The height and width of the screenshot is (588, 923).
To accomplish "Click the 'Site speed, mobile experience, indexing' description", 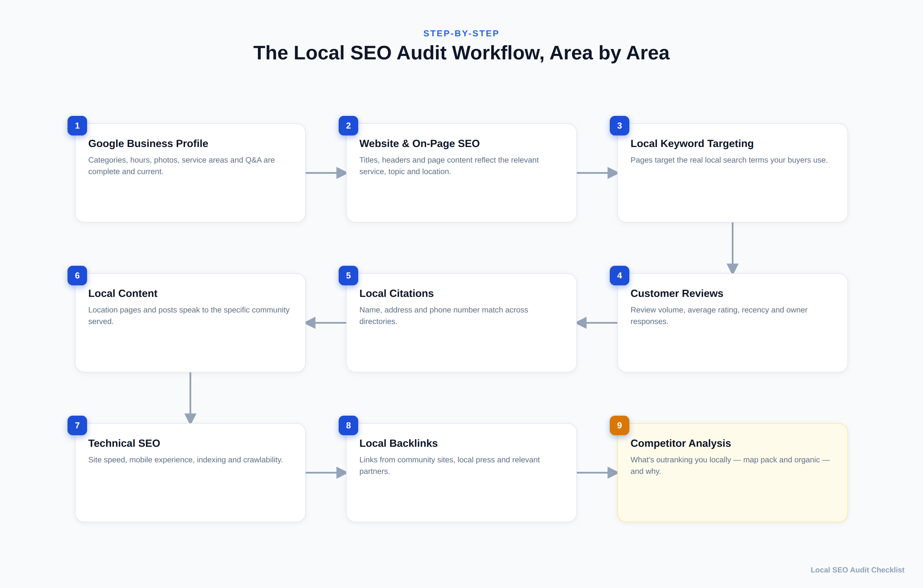I will click(185, 459).
